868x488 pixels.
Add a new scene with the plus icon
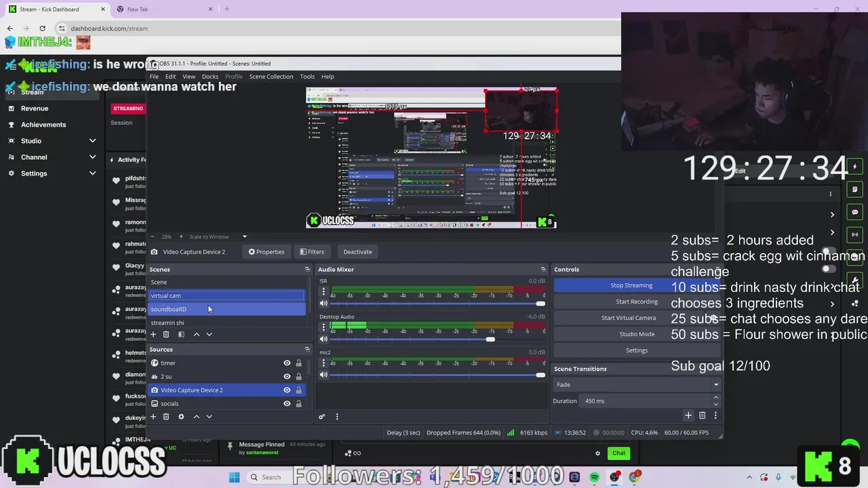tap(153, 334)
